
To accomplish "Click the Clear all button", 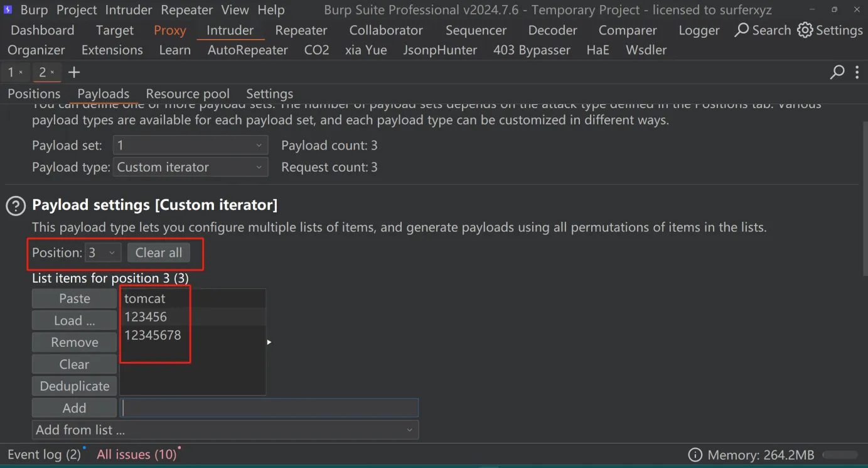I will (x=159, y=253).
